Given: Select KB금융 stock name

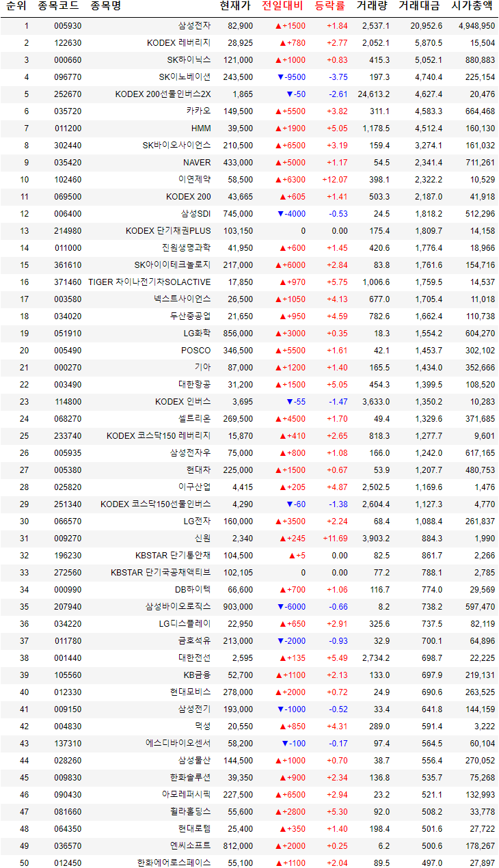Looking at the screenshot, I should [197, 675].
